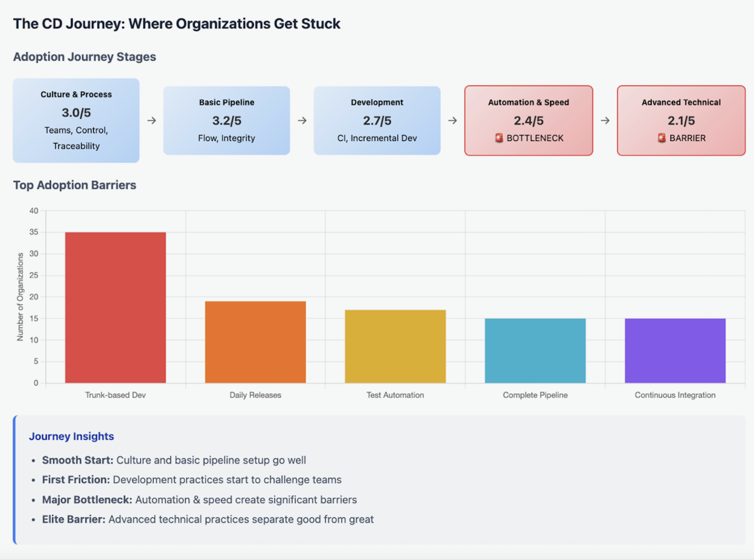754x560 pixels.
Task: Click the Top Adoption Barriers heading
Action: (x=75, y=185)
